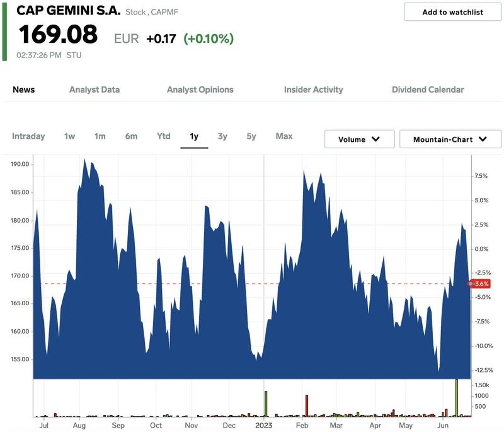This screenshot has height=432, width=504.
Task: Click the Aug date axis label
Action: (79, 425)
